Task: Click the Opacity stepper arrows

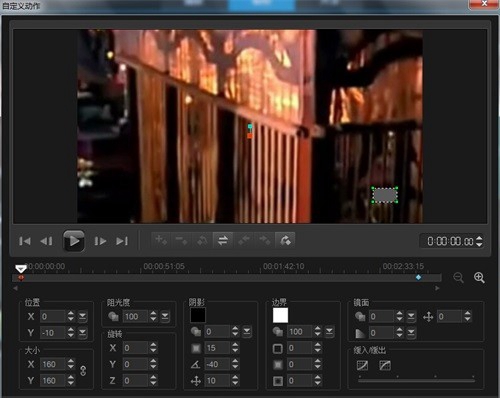Action: [x=153, y=316]
